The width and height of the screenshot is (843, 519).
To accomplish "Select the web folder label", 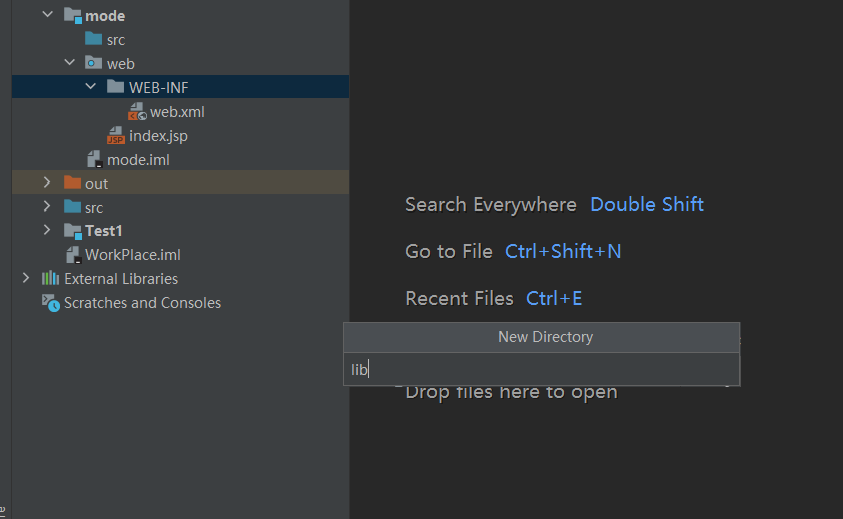I will click(120, 64).
